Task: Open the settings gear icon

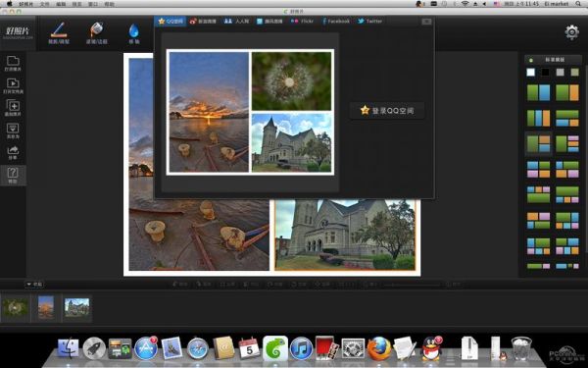Action: tap(571, 32)
